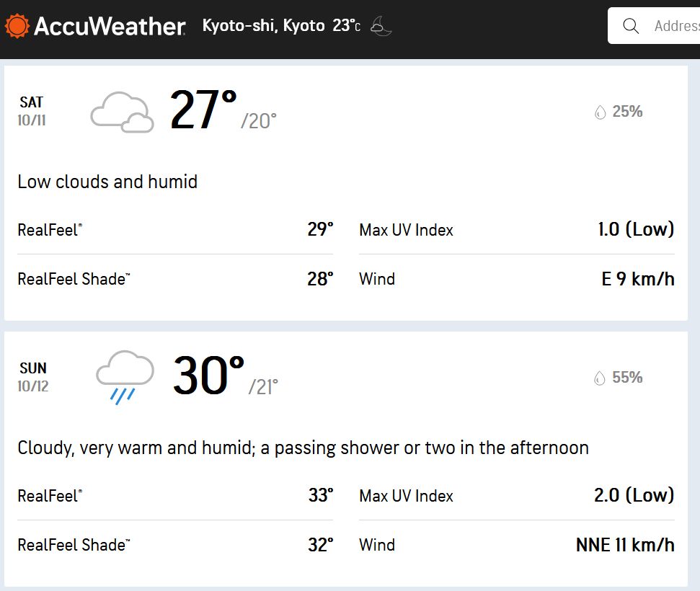Click the raindrop icon beside 55%

click(x=600, y=378)
